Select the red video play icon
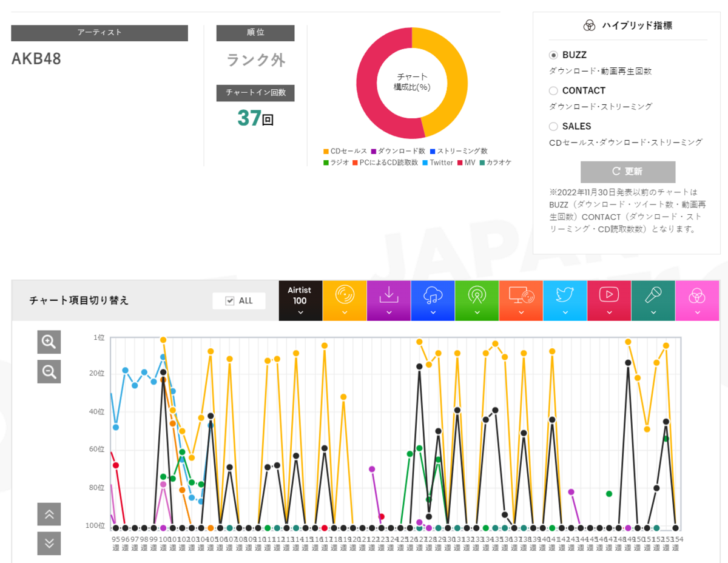This screenshot has width=728, height=563. tap(609, 295)
